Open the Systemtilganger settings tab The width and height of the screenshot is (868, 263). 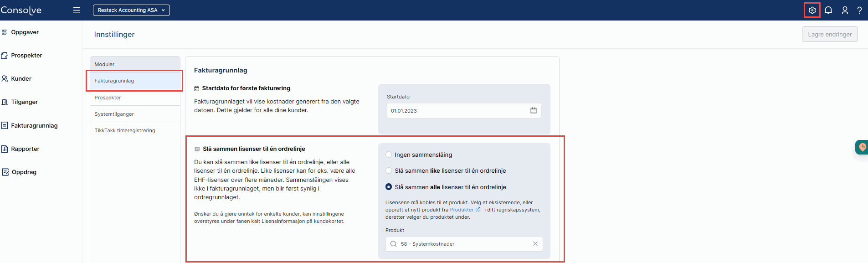click(x=114, y=114)
